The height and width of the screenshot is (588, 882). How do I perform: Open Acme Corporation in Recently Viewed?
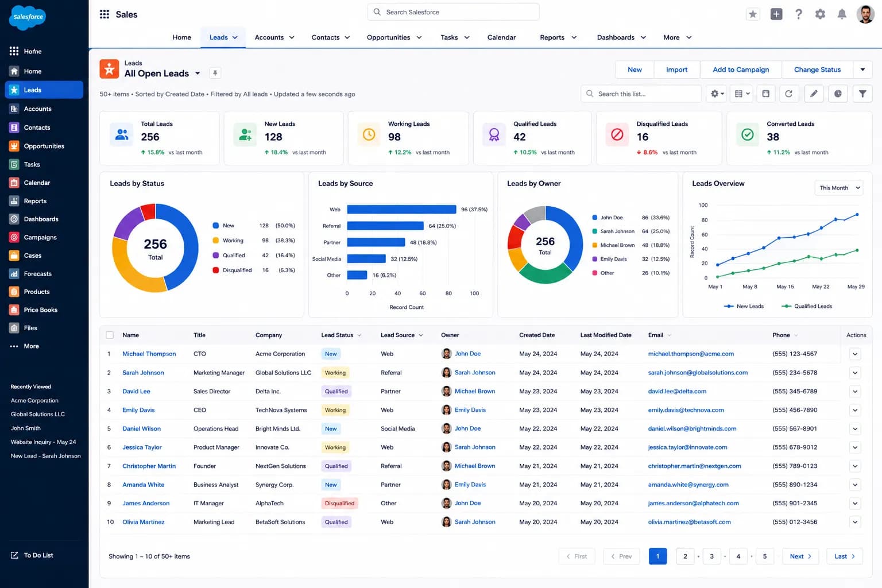34,401
